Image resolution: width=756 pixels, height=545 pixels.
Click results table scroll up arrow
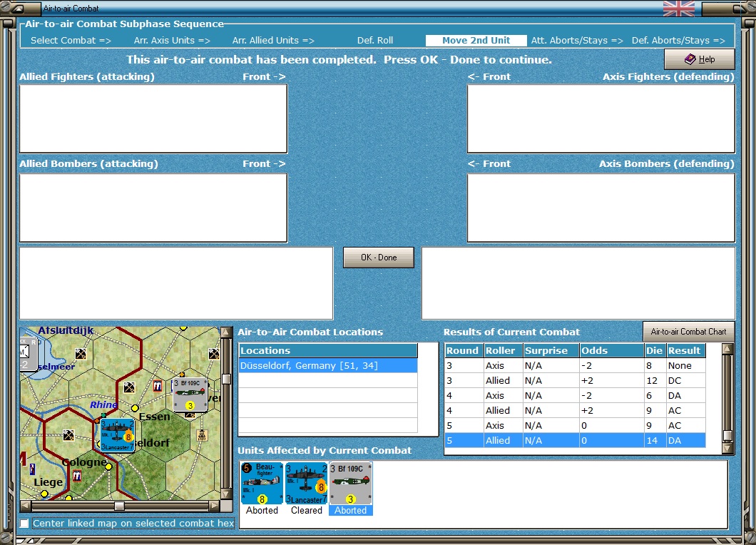click(x=727, y=348)
